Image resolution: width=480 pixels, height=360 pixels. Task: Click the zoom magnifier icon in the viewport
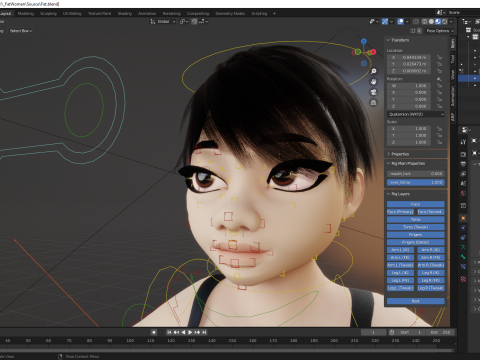[x=373, y=71]
